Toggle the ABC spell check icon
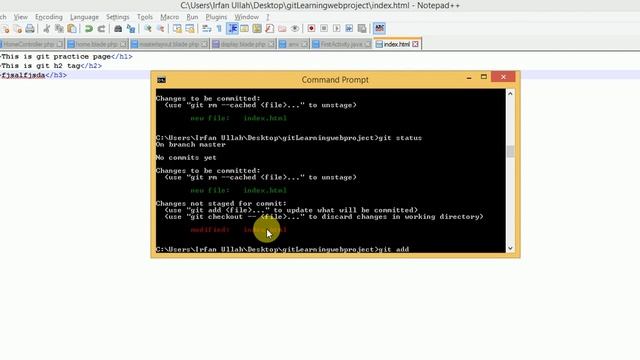 [379, 28]
